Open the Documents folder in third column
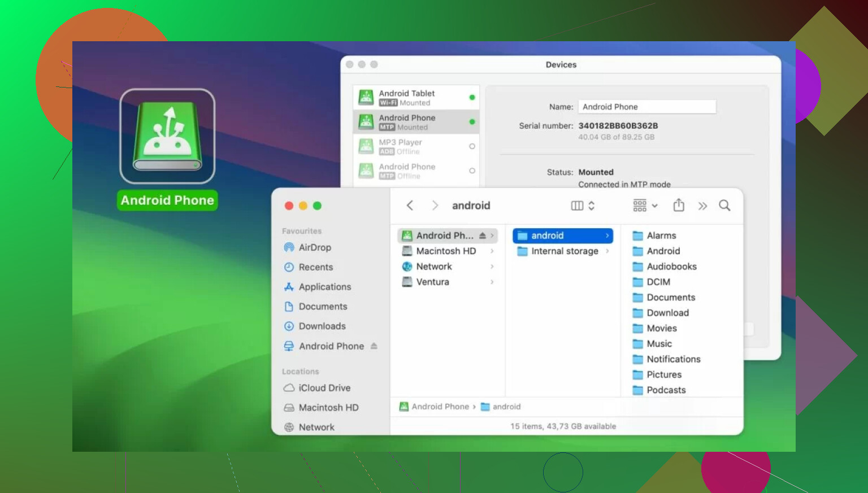The width and height of the screenshot is (868, 493). 663,297
